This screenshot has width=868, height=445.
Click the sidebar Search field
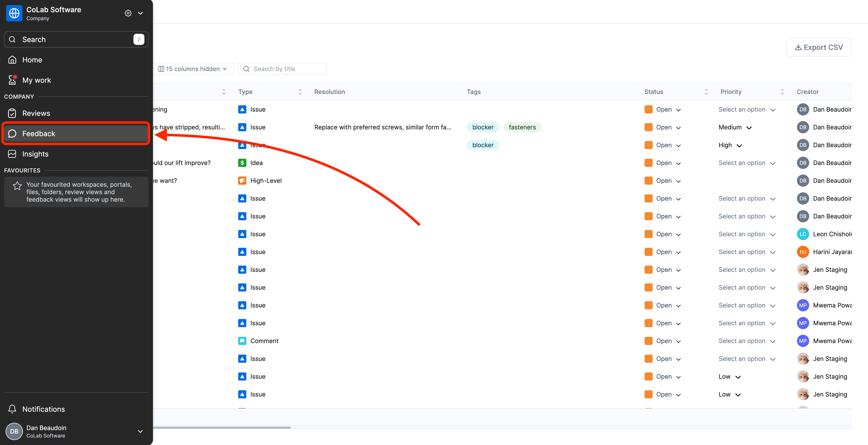76,40
